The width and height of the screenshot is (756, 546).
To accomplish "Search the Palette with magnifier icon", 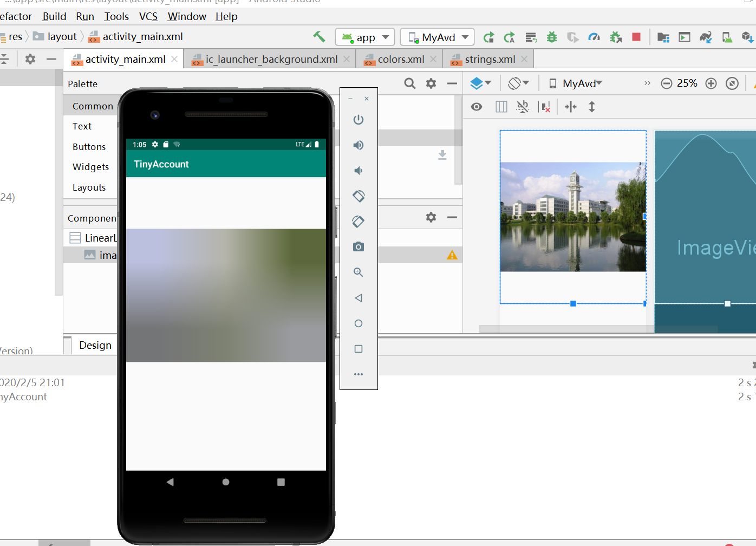I will coord(410,83).
